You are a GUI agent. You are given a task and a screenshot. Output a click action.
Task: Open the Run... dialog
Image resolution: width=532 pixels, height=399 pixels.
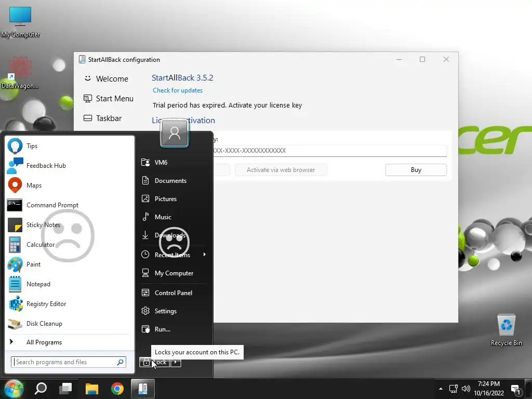[174, 329]
